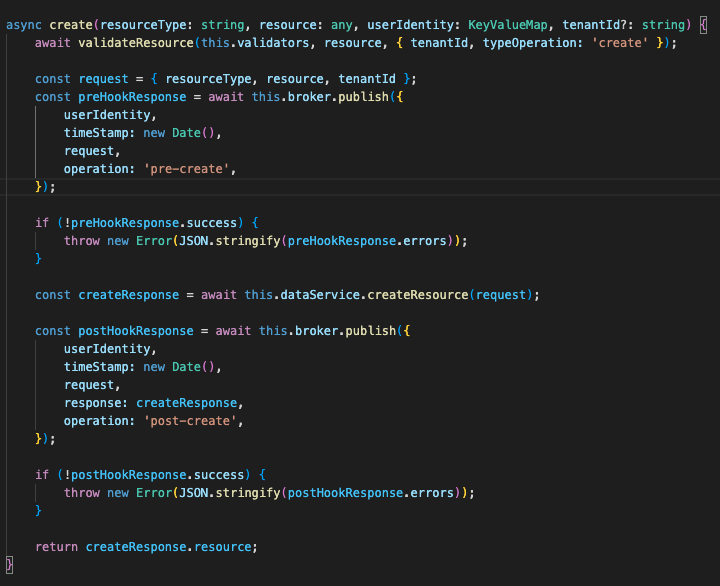Viewport: 720px width, 586px height.
Task: Click "timeStamp" above the 'pre-create' operation
Action: click(x=96, y=133)
